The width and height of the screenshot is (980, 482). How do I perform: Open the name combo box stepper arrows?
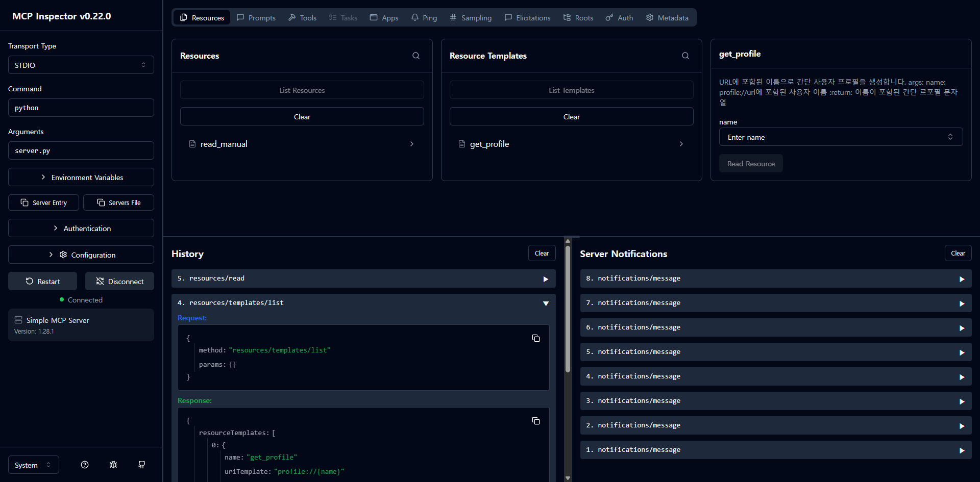[950, 137]
